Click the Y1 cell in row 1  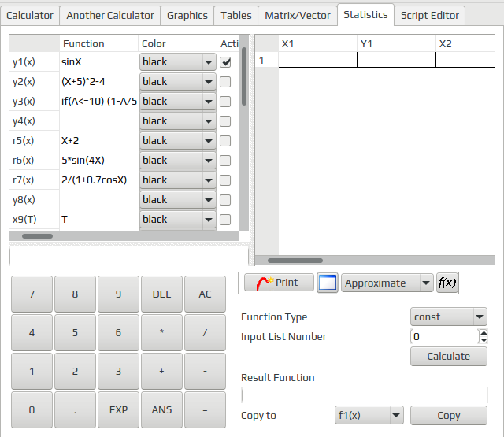397,60
